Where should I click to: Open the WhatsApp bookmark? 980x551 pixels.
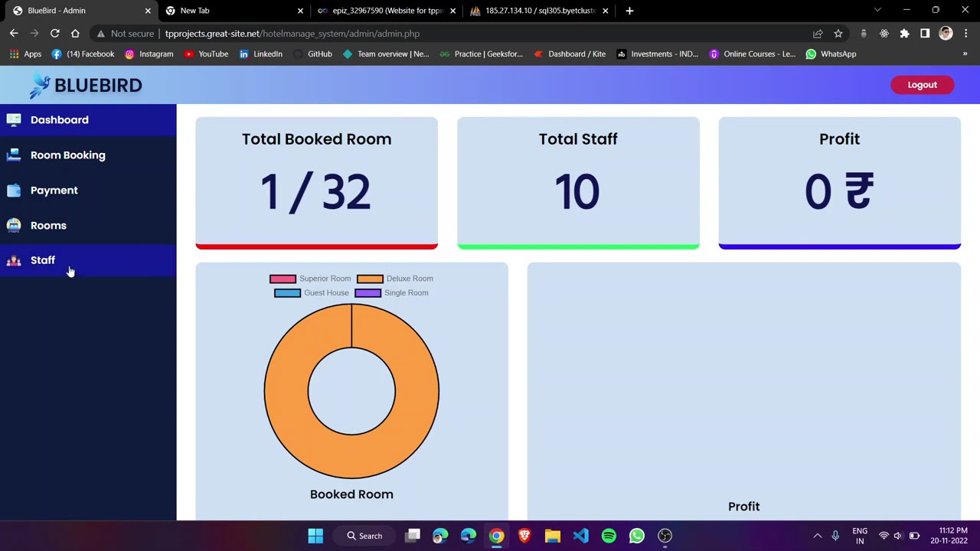click(831, 54)
